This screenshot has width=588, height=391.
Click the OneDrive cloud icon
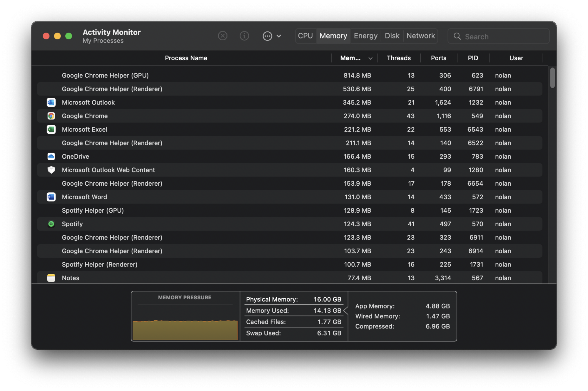click(x=51, y=156)
